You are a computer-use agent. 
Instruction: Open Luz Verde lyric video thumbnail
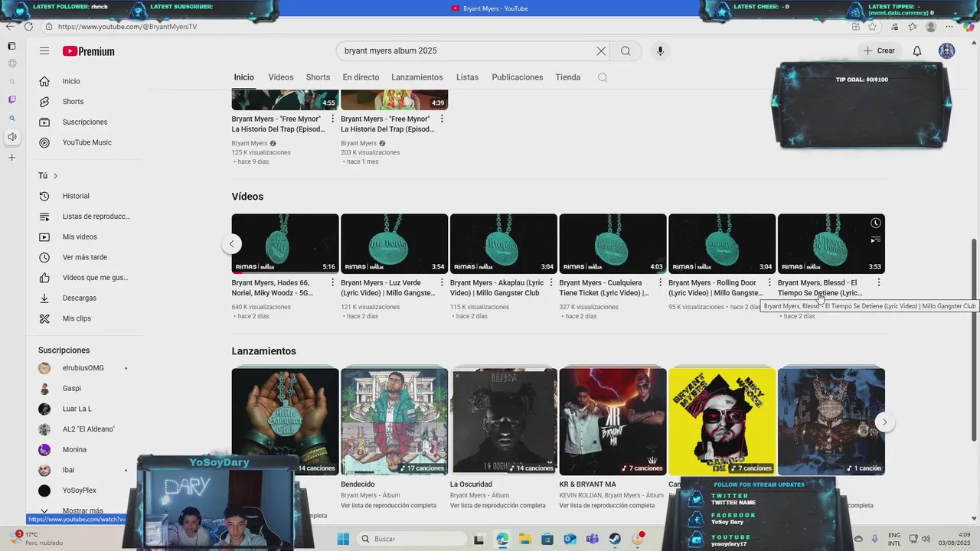click(x=394, y=243)
